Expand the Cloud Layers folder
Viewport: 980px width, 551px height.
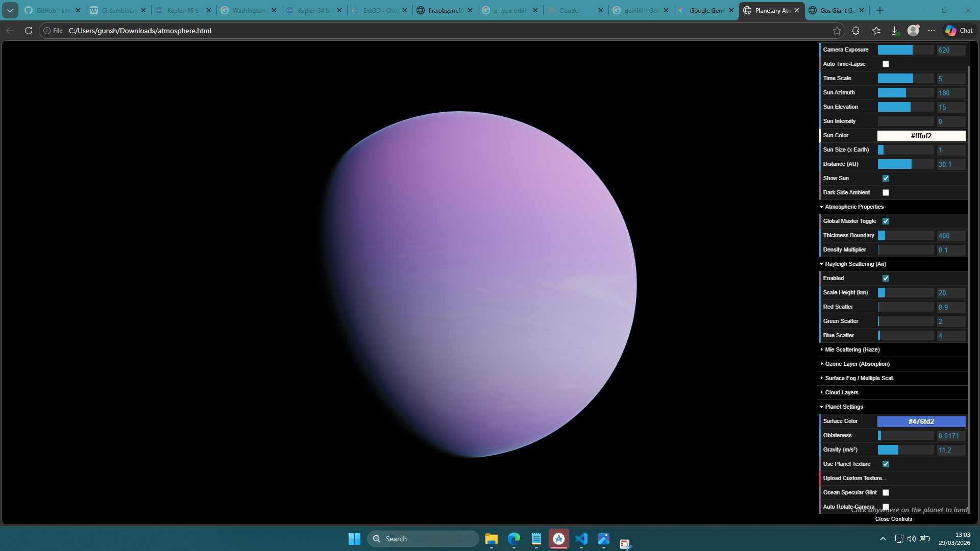click(x=841, y=393)
